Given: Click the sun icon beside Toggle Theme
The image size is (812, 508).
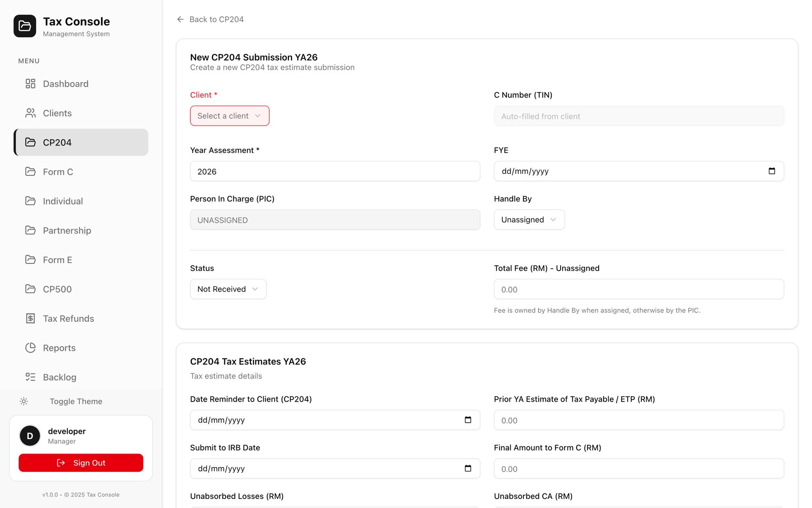Looking at the screenshot, I should click(x=24, y=401).
